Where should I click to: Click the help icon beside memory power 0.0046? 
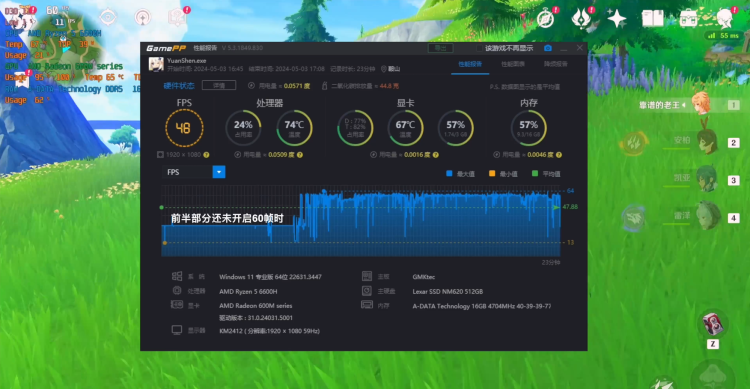tap(559, 155)
